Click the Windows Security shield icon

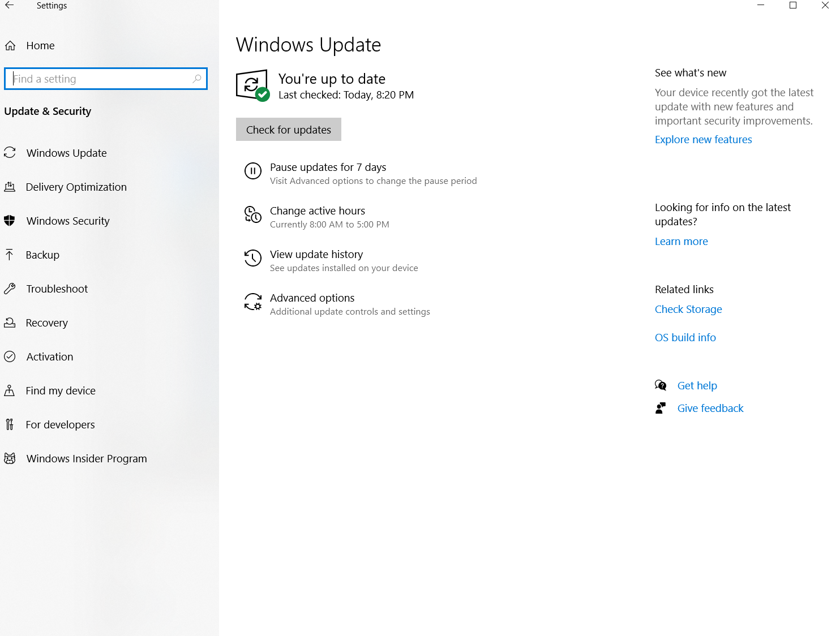pos(10,221)
